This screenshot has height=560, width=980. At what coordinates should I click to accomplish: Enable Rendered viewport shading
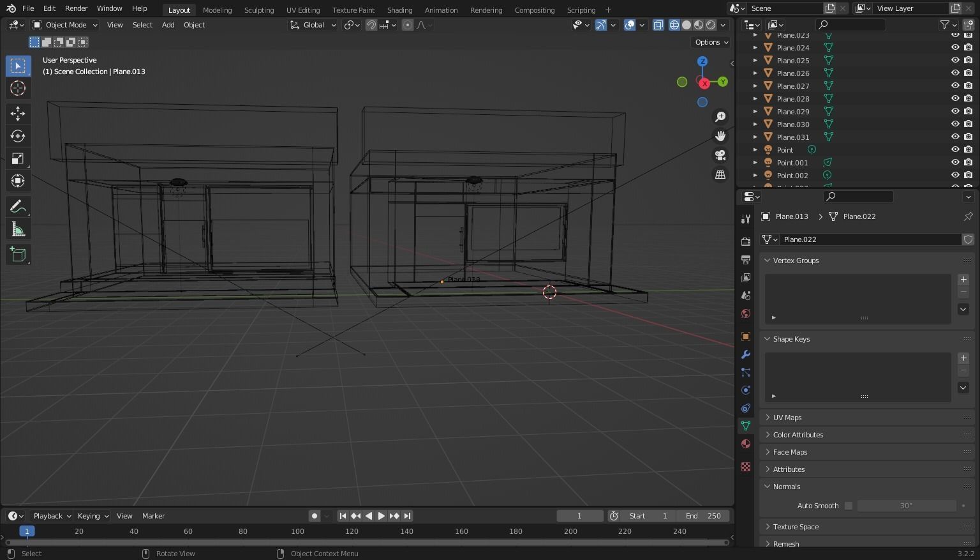pos(710,25)
